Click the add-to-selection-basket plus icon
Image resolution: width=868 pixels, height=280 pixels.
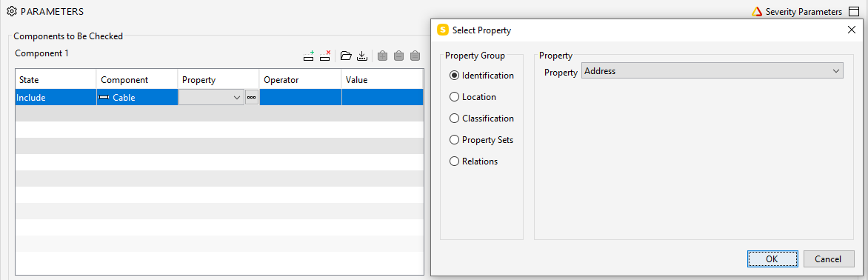(x=382, y=56)
